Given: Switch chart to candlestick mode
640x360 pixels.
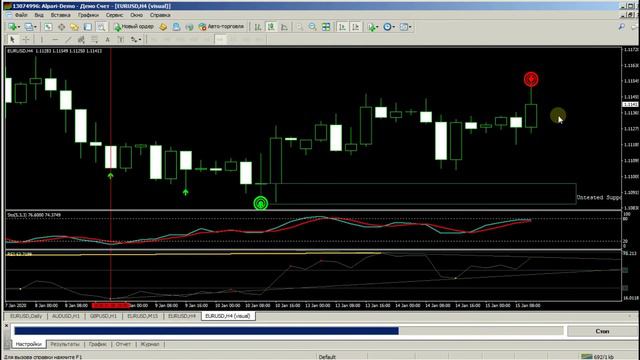Looking at the screenshot, I should [x=271, y=27].
